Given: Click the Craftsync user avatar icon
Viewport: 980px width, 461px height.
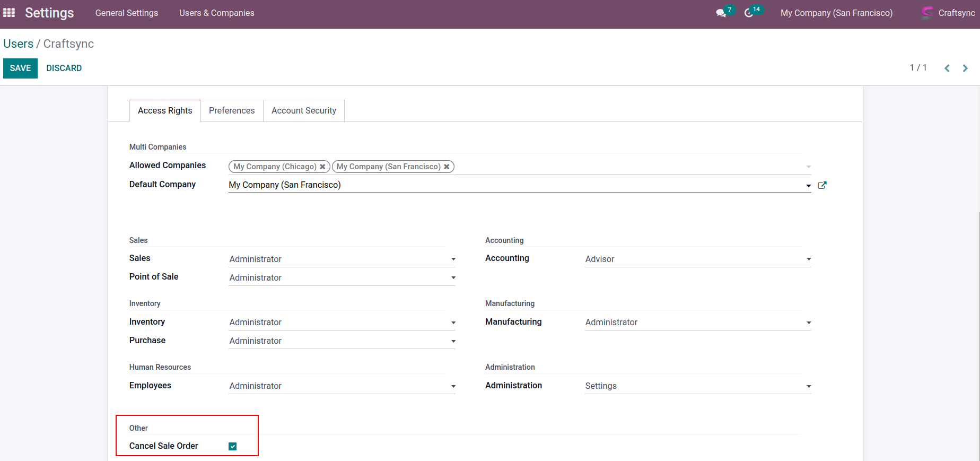Looking at the screenshot, I should click(x=927, y=13).
